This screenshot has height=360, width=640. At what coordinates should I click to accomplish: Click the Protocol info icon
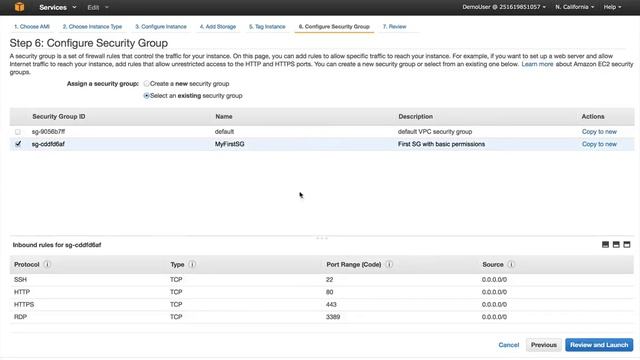[47, 264]
